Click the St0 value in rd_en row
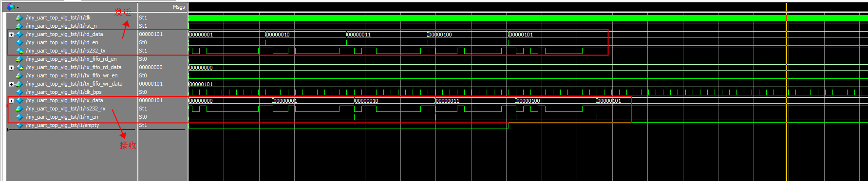868x181 pixels. [x=143, y=42]
